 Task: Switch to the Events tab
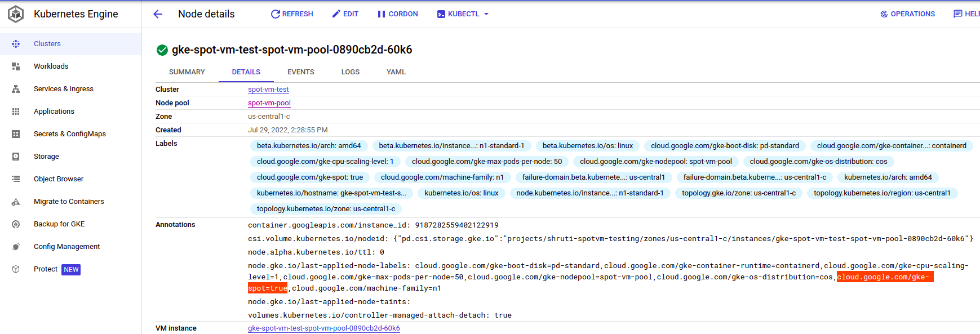click(301, 72)
